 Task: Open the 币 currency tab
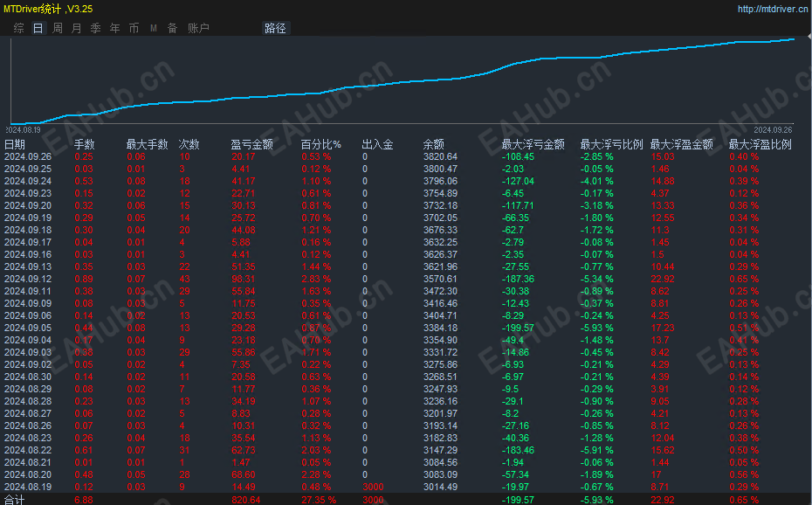(x=134, y=28)
